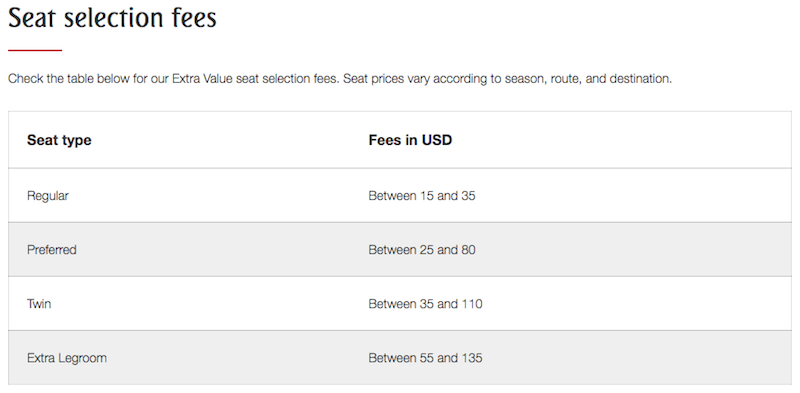Click the number 135 in last row
Image resolution: width=800 pixels, height=393 pixels.
coord(472,358)
